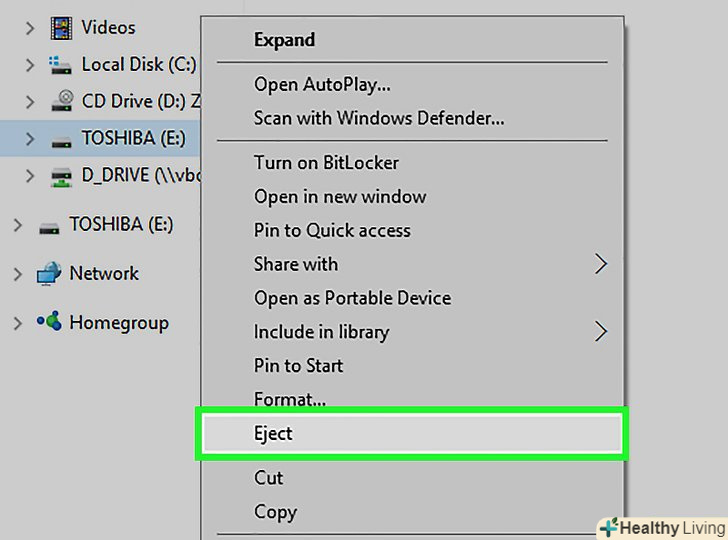Click the D_DRIVE network drive icon

pos(61,176)
